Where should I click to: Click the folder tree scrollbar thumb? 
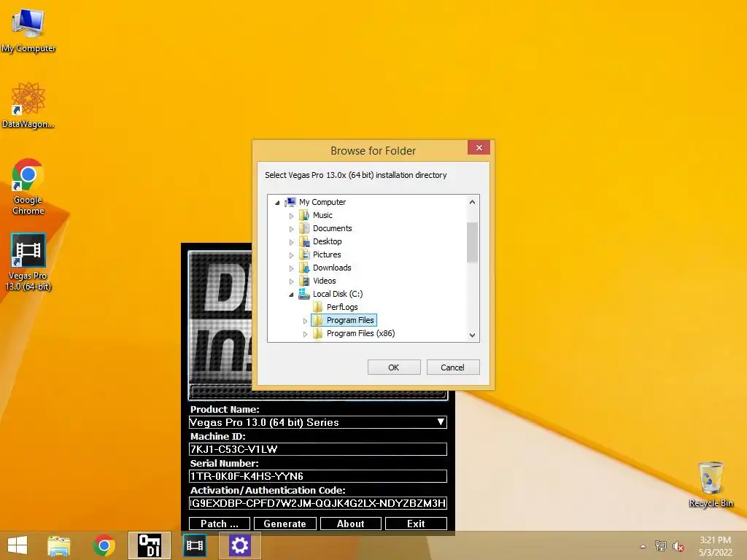pos(472,242)
